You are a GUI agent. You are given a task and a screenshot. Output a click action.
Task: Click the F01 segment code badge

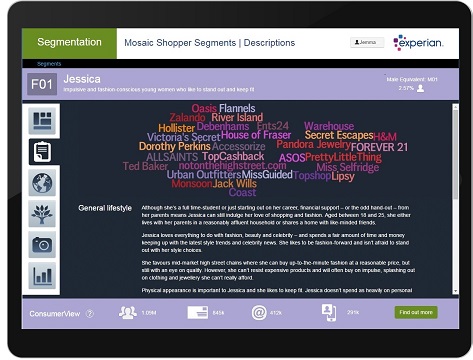click(42, 84)
